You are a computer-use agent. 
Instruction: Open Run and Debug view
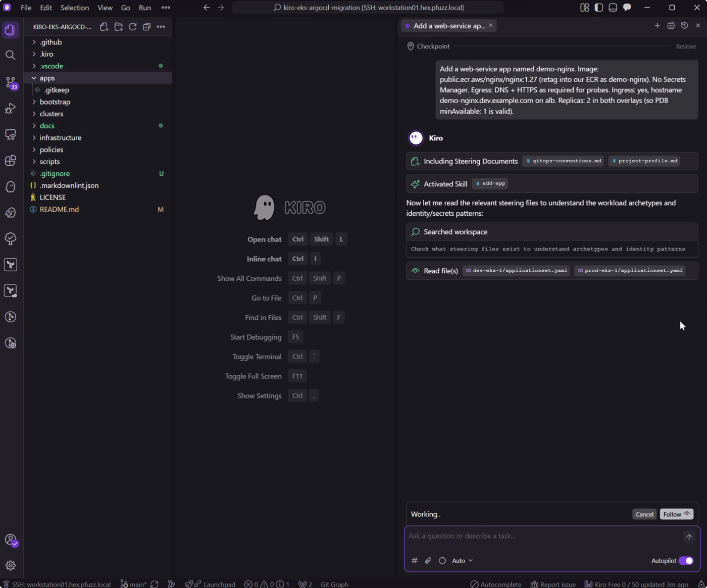(x=10, y=108)
